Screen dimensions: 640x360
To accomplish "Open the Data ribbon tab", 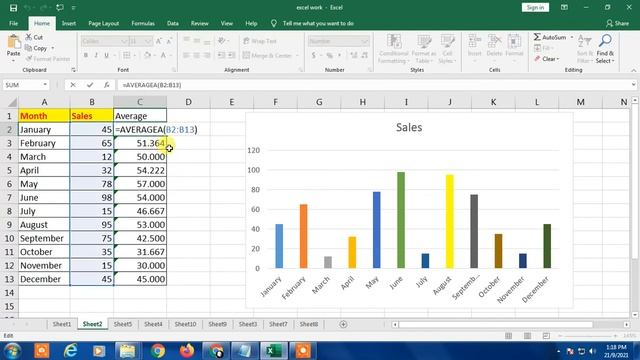I will click(173, 24).
